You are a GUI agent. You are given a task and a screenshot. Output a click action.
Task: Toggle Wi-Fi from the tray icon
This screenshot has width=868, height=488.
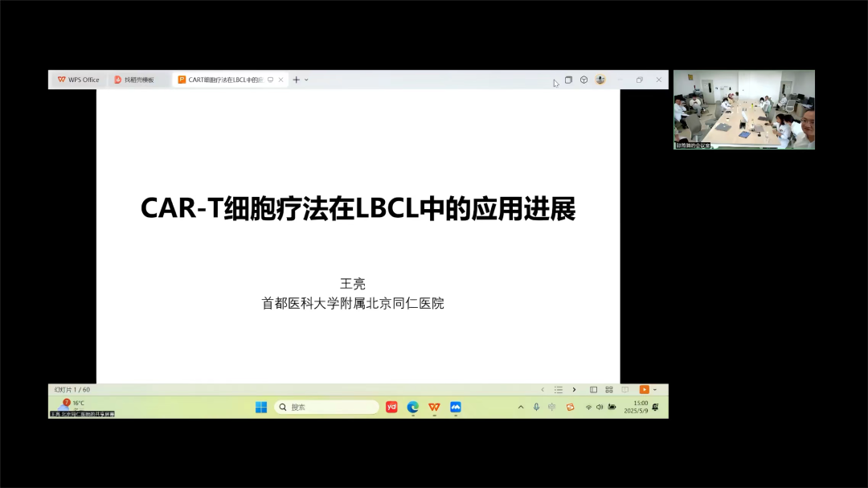coord(589,408)
